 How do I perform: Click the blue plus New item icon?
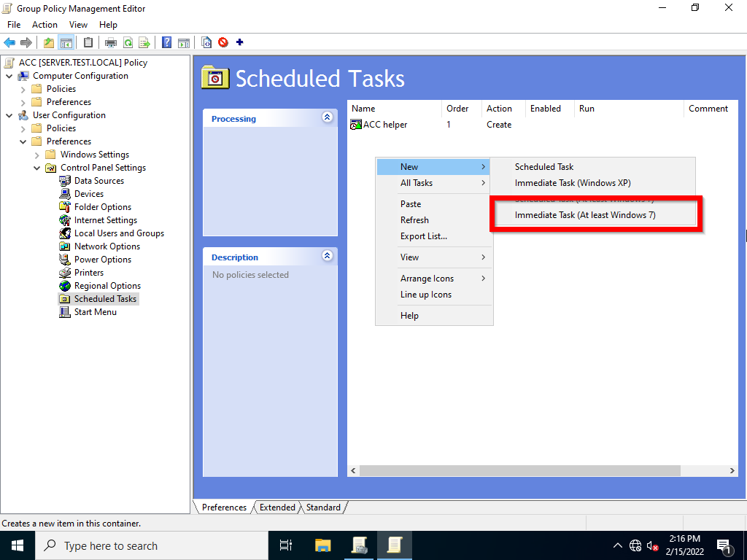pos(239,42)
